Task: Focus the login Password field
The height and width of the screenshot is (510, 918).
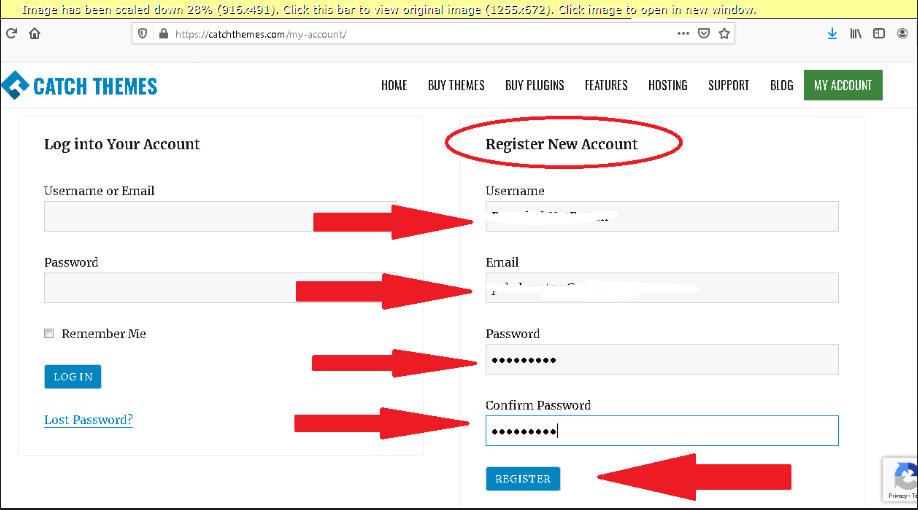Action: coord(220,287)
